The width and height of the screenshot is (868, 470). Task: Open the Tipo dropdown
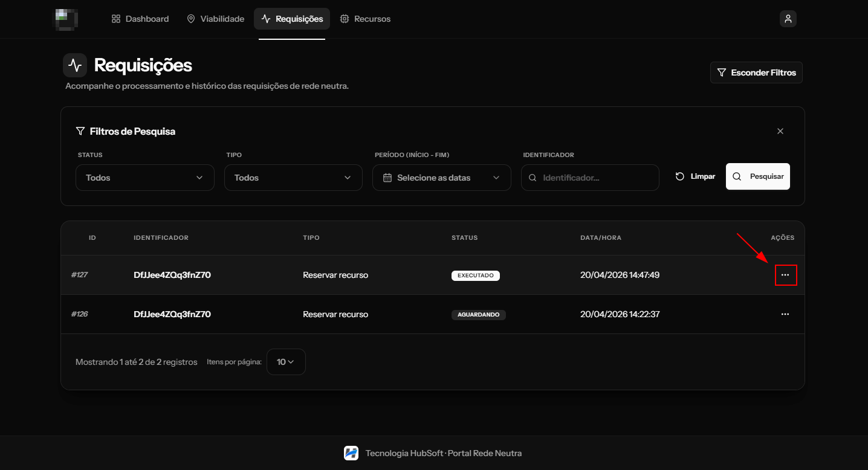[x=293, y=178]
